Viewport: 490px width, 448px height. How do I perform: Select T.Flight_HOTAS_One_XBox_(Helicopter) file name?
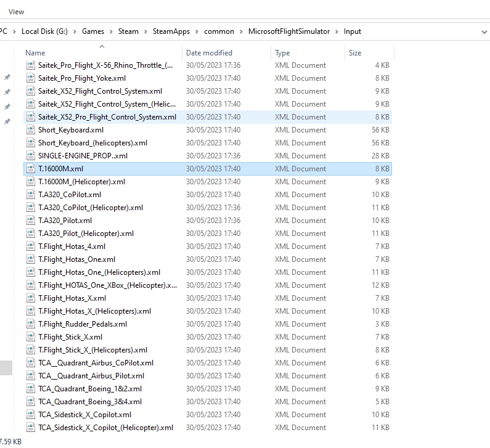107,285
